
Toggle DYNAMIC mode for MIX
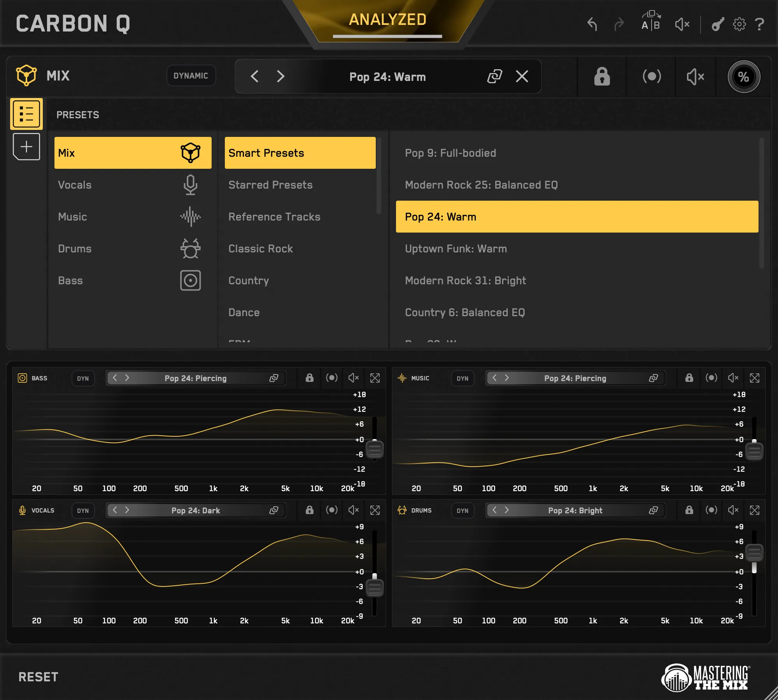(x=191, y=75)
